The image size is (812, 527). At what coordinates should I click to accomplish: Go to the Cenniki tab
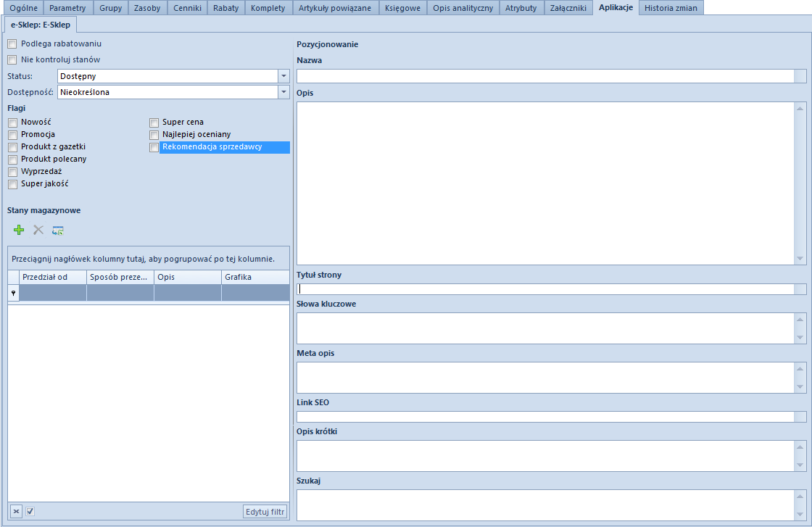coord(187,8)
